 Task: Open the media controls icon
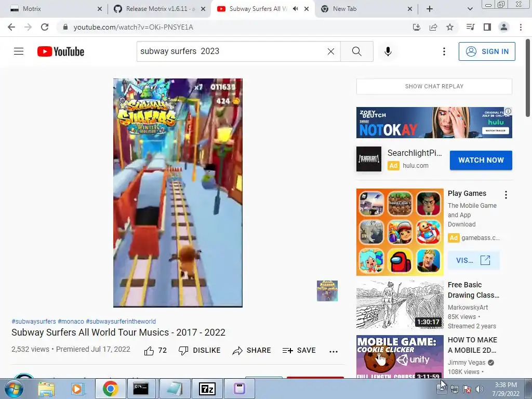[x=470, y=27]
